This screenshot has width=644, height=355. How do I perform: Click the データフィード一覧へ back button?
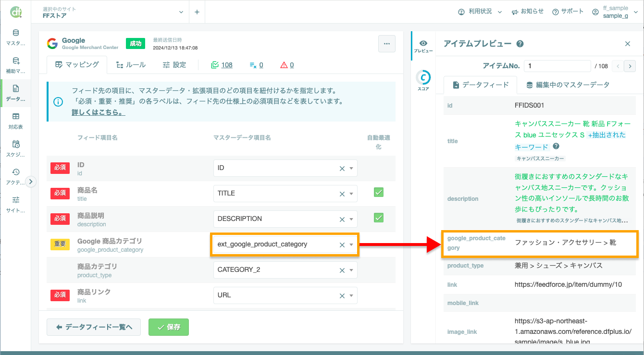click(x=93, y=327)
